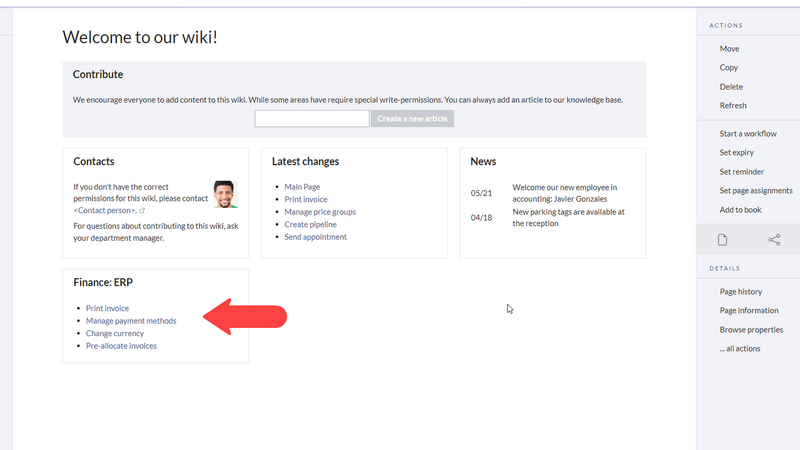Open Print invoice in Latest changes
The image size is (800, 450).
306,199
